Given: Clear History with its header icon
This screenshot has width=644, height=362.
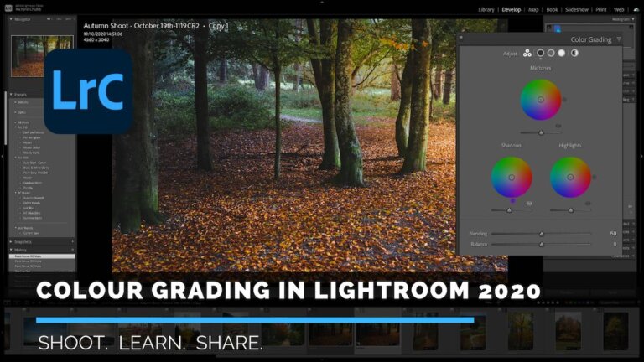Looking at the screenshot, I should pyautogui.click(x=72, y=250).
